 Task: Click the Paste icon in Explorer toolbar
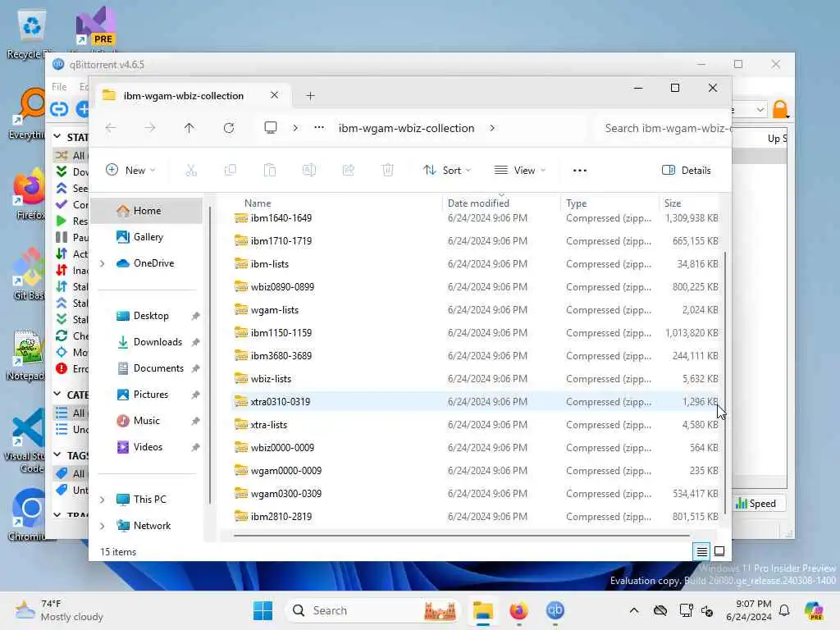269,171
